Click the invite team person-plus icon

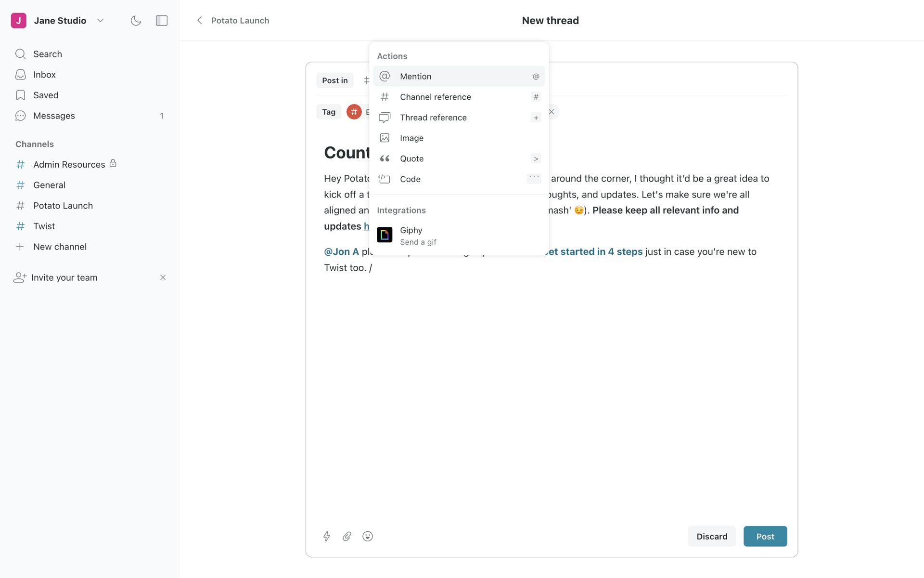(20, 277)
